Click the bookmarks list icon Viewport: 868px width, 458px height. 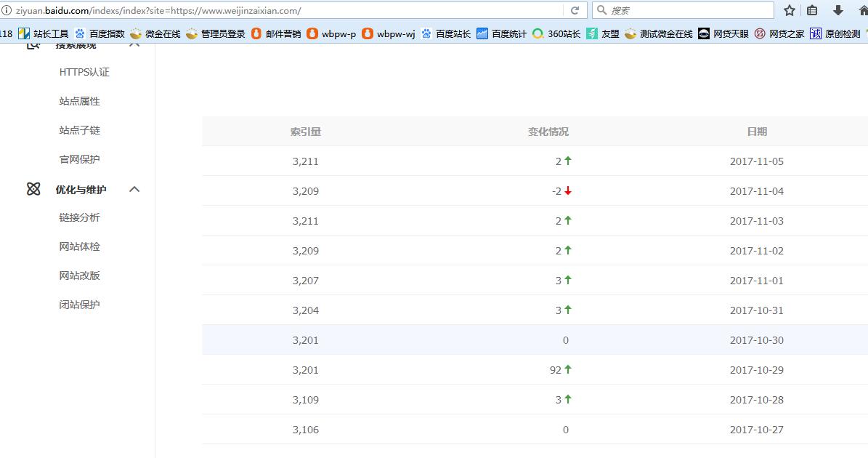click(x=813, y=10)
